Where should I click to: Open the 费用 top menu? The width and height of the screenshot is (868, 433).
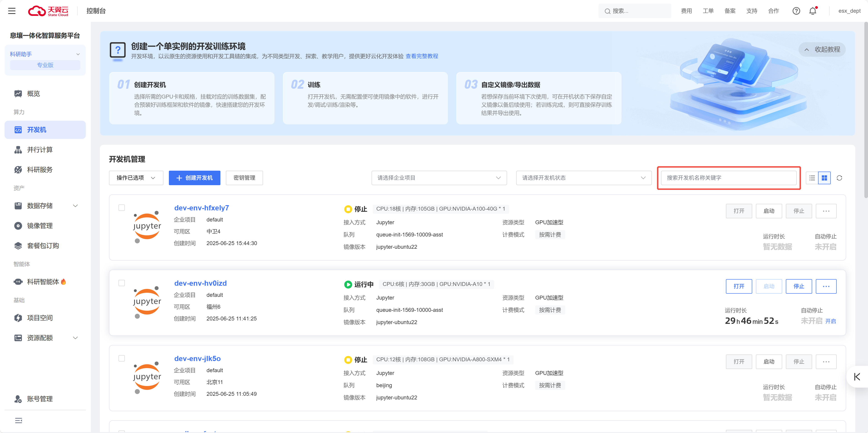(x=686, y=11)
